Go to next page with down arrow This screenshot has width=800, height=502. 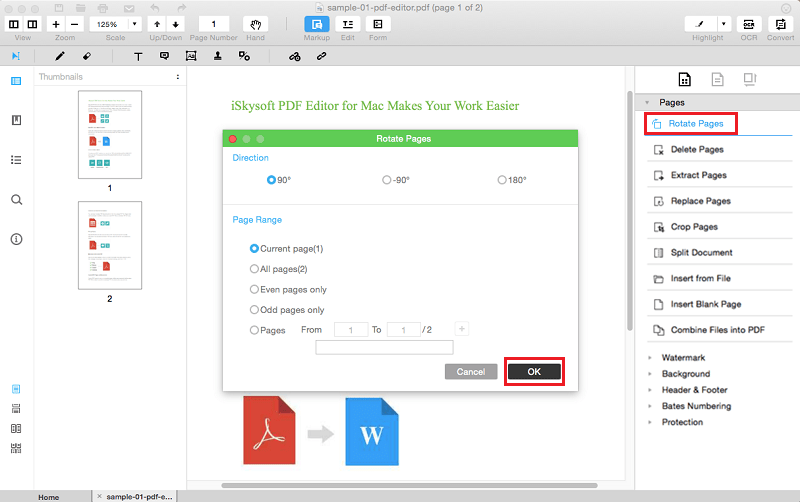tap(175, 24)
